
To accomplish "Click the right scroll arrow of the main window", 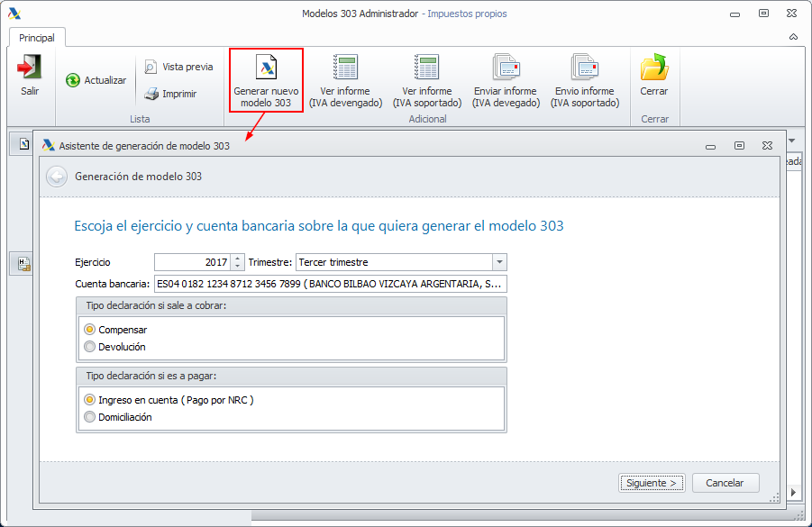I will point(793,492).
